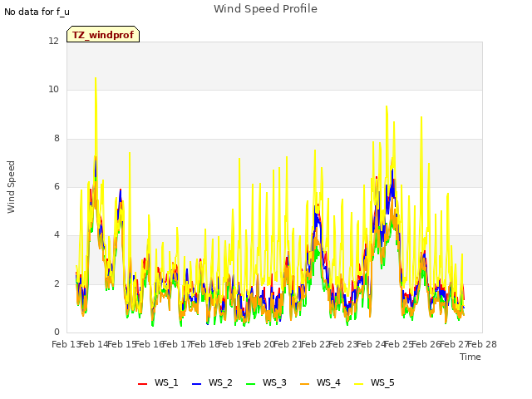Viewport: 532px width, 399px height.
Task: Click the y-axis value 0
Action: (57, 332)
